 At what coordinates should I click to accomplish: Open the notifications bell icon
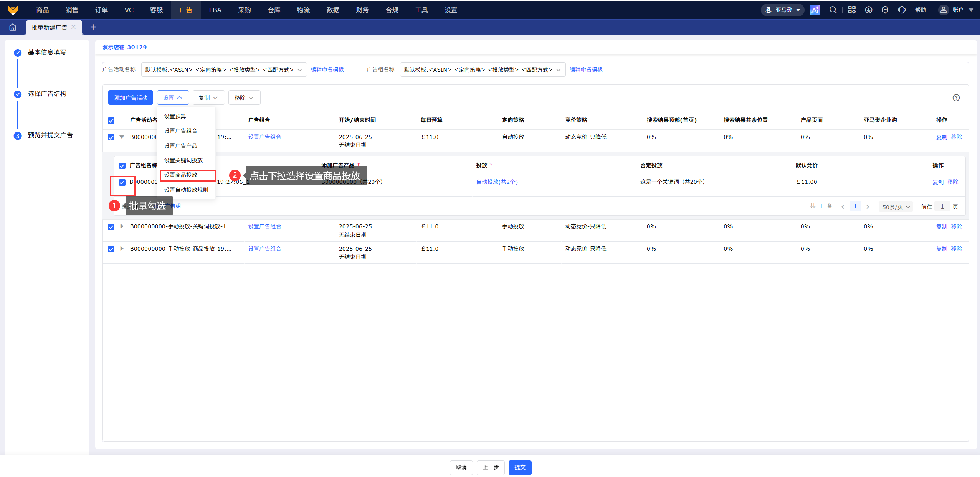tap(885, 10)
